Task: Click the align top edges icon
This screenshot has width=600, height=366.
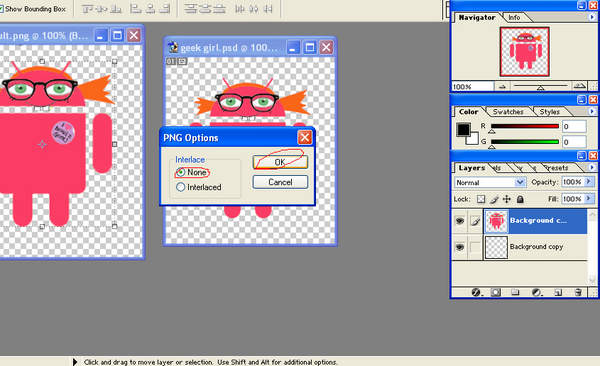Action: (88, 8)
